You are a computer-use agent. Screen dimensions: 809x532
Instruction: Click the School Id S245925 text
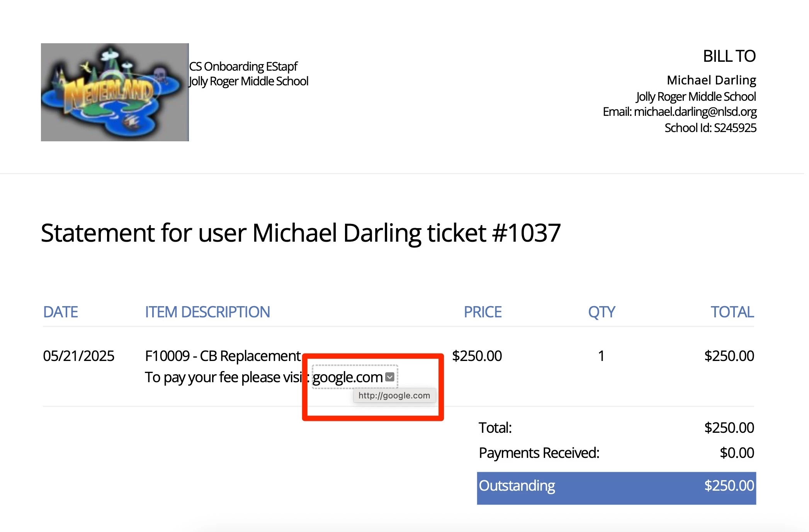click(710, 128)
